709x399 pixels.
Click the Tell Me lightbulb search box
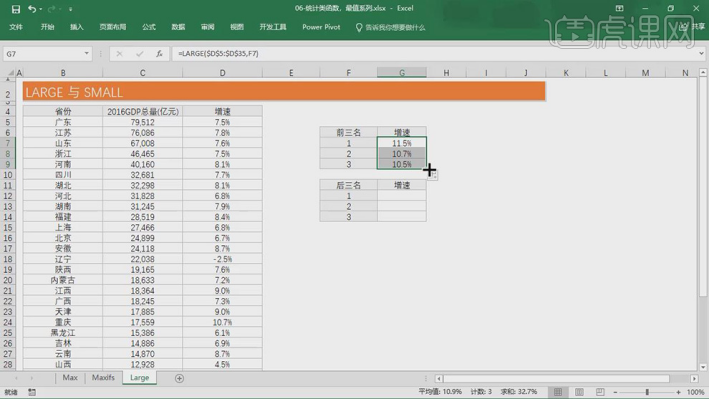point(390,28)
